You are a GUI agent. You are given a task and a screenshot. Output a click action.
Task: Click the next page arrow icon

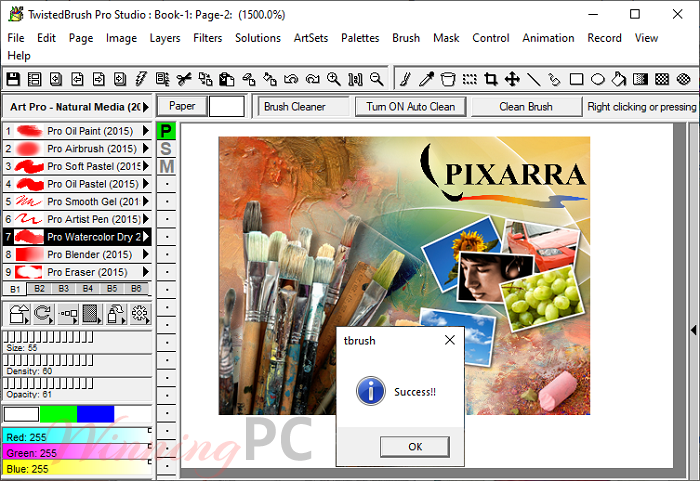[x=98, y=79]
